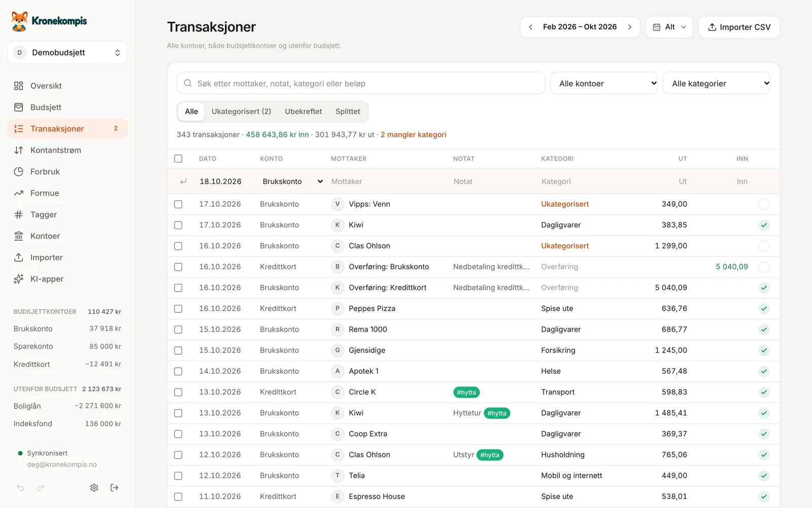Open the Indeksfond account in sidebar

pos(67,424)
